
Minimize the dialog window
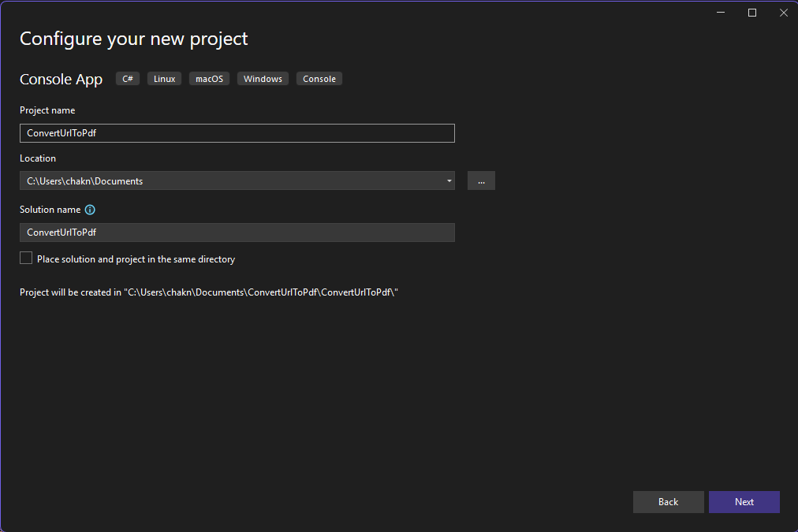[x=721, y=13]
